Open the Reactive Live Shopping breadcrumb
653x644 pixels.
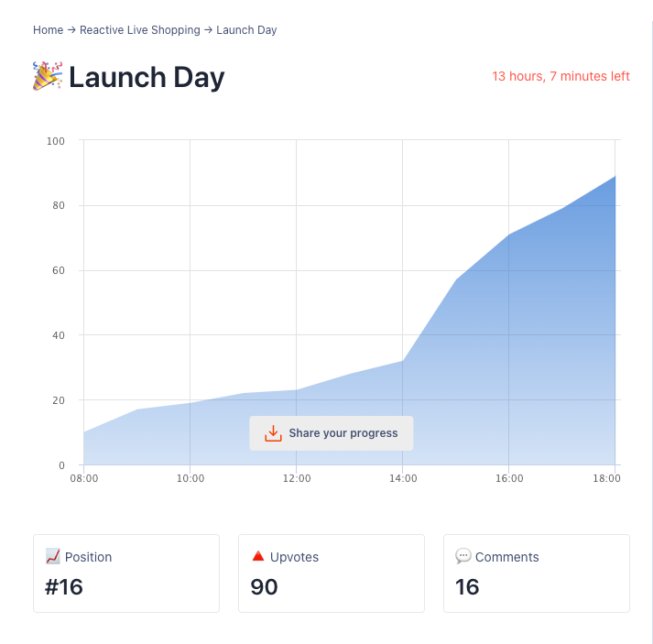[139, 30]
